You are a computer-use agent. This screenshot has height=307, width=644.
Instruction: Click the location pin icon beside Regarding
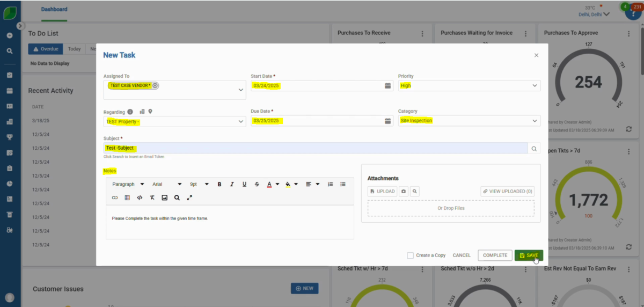151,112
